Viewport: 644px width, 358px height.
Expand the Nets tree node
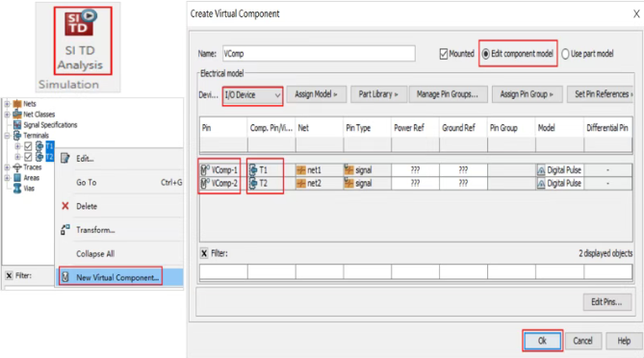pyautogui.click(x=7, y=104)
